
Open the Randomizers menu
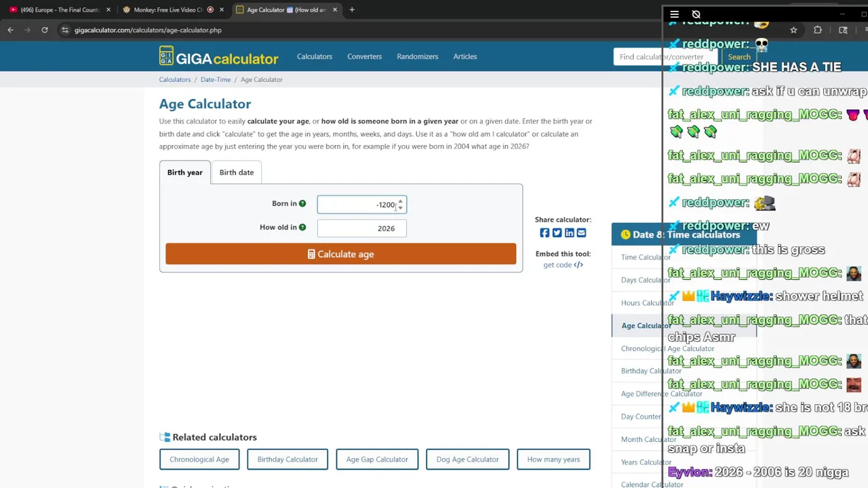[418, 56]
